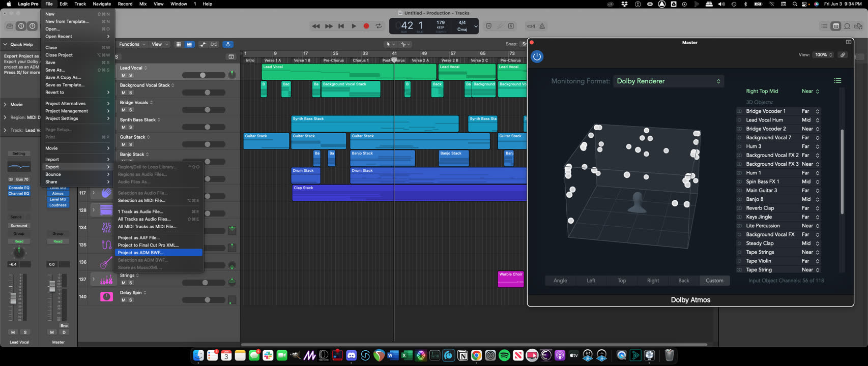868x366 pixels.
Task: Open Spotify from the dock
Action: point(504,355)
